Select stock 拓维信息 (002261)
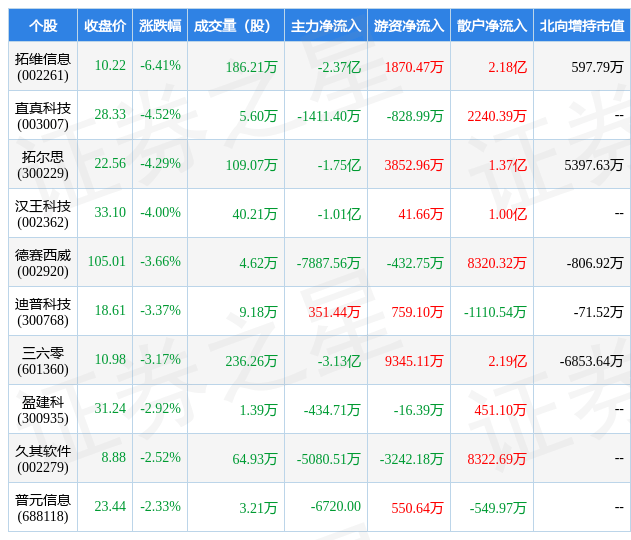 click(x=43, y=67)
